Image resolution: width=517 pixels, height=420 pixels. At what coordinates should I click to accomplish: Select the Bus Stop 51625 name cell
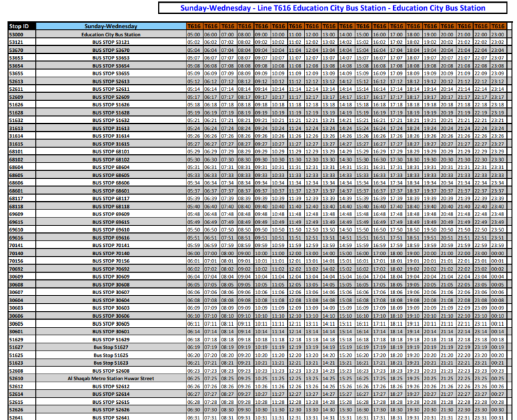[111, 355]
